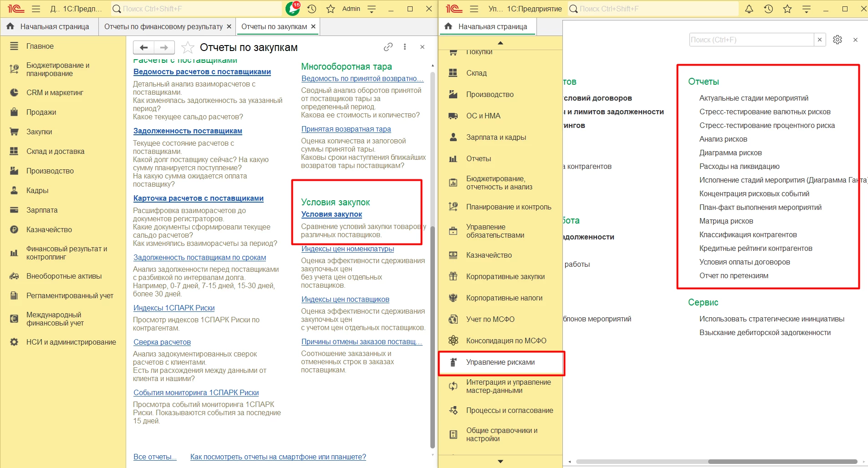Viewport: 868px width, 468px height.
Task: Go forward with the right arrow button
Action: tap(164, 47)
